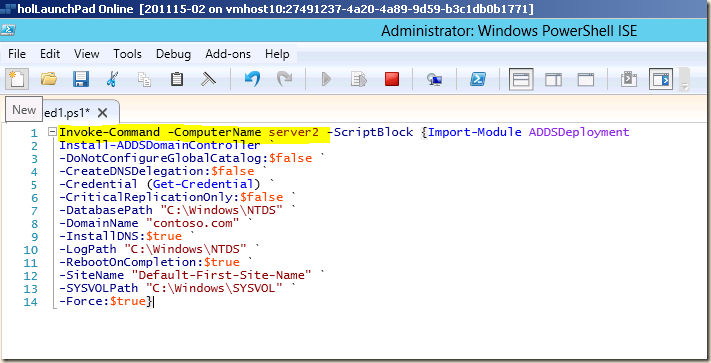
Task: Open the View menu
Action: (x=87, y=54)
